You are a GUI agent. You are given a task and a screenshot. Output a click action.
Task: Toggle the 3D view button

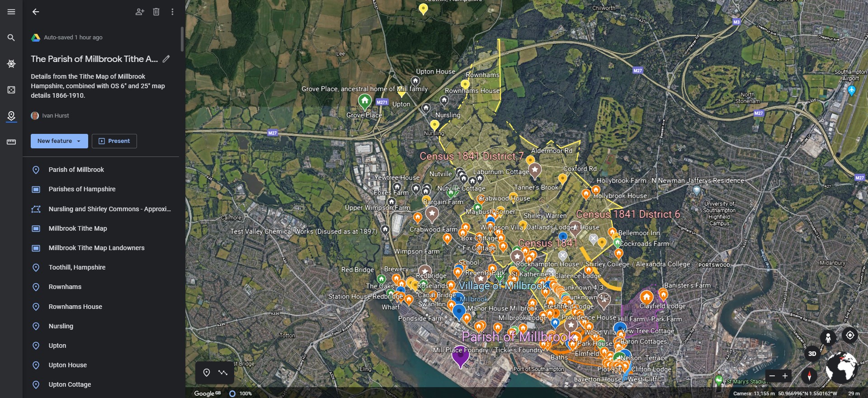[x=812, y=354]
